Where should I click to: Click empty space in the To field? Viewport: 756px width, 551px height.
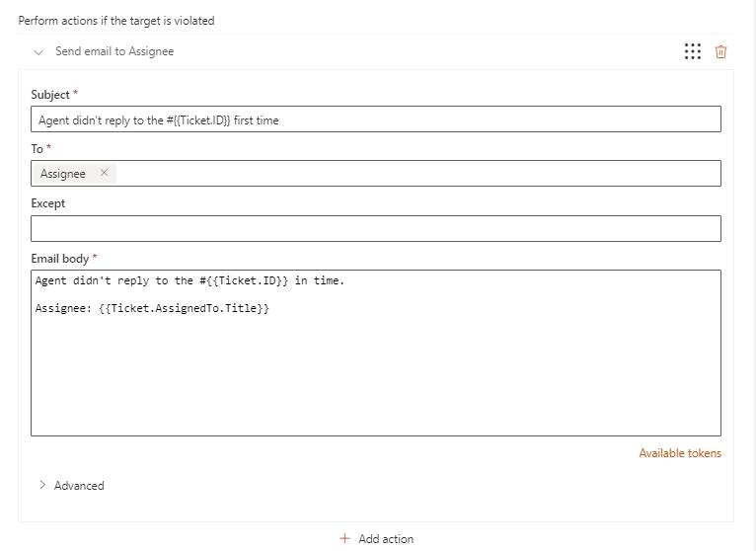point(418,173)
